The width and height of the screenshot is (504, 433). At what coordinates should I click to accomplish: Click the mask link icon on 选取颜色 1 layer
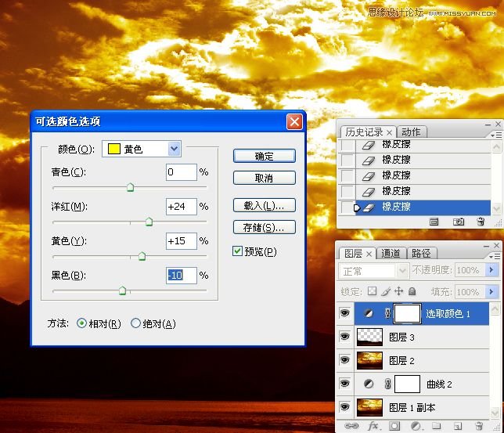tap(387, 313)
